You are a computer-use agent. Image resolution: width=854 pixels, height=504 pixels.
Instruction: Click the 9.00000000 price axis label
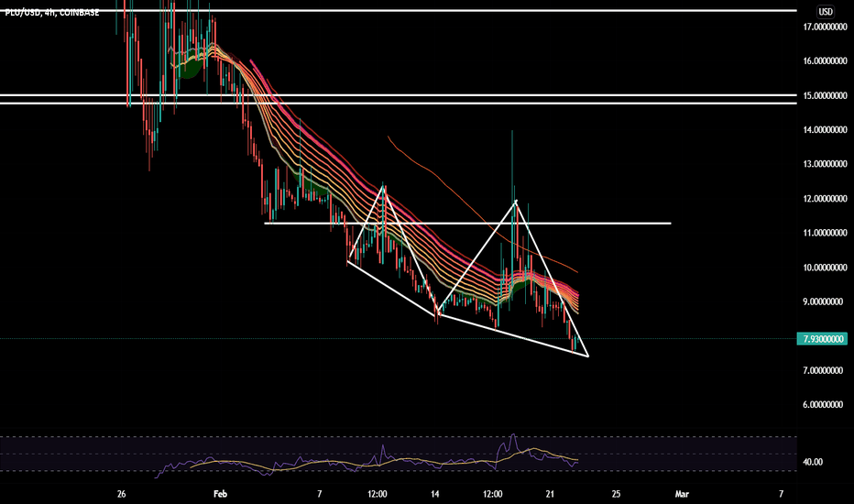pos(823,301)
